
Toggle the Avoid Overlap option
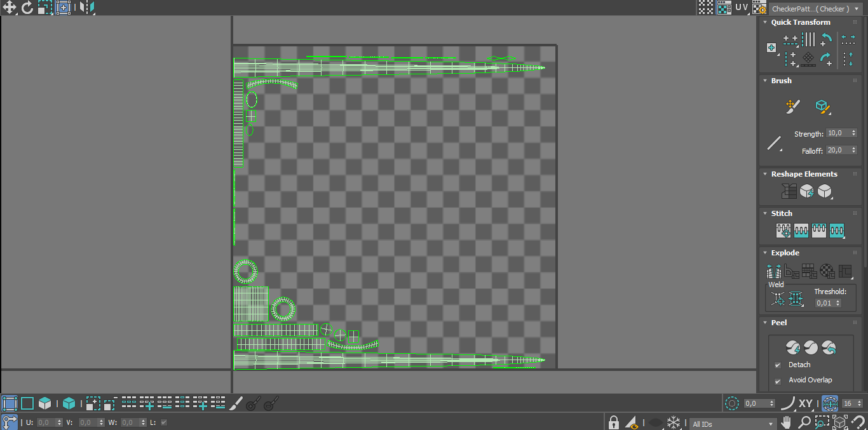(x=778, y=380)
